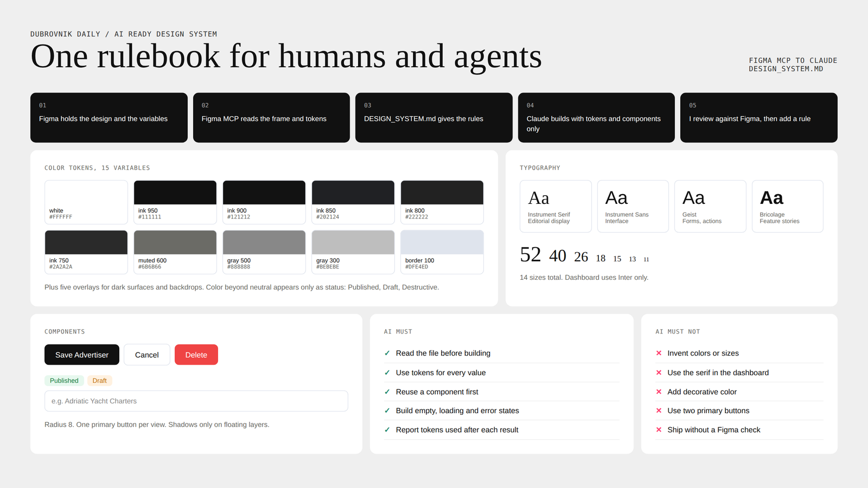Open step 04 Claude builds card
Image resolution: width=868 pixels, height=488 pixels.
point(596,118)
